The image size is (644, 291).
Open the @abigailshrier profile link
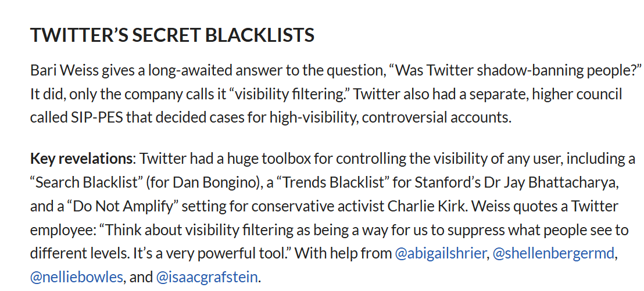pyautogui.click(x=440, y=254)
